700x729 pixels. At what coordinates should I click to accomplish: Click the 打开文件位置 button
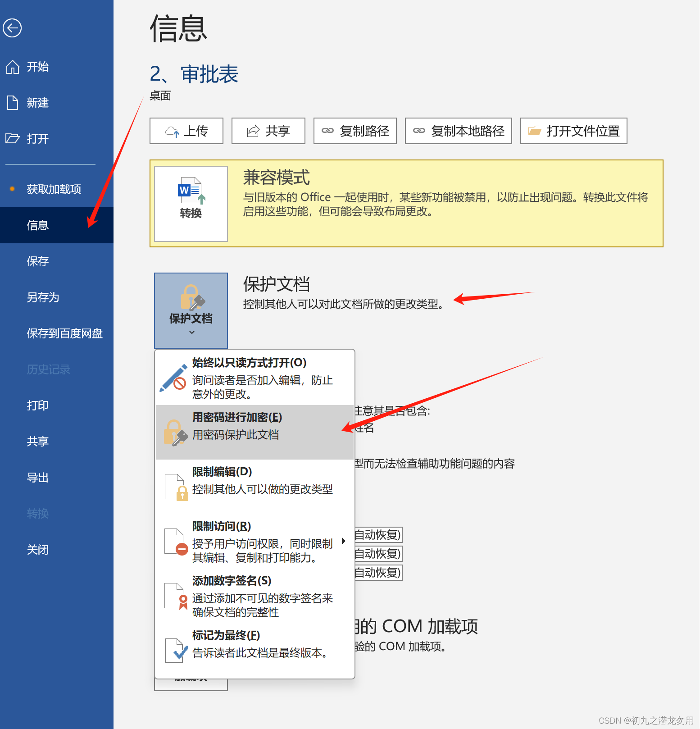574,131
